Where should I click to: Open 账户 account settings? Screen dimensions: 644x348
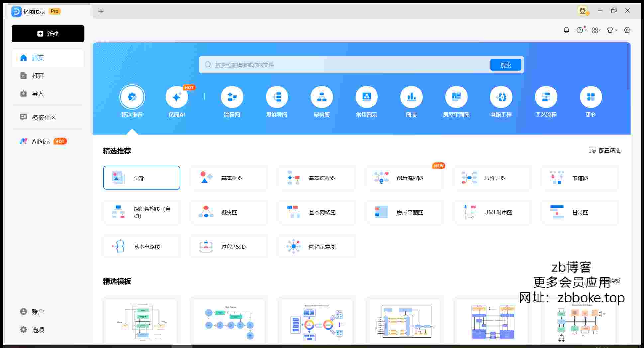pyautogui.click(x=48, y=312)
